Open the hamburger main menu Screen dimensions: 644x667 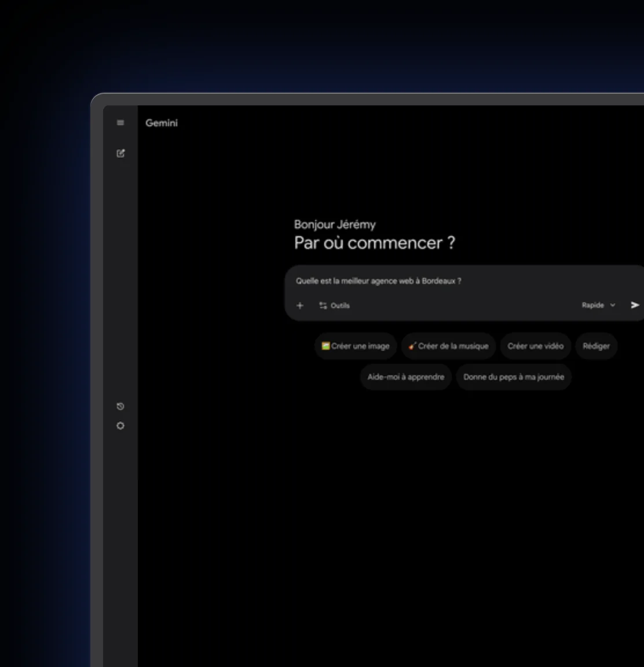(120, 123)
